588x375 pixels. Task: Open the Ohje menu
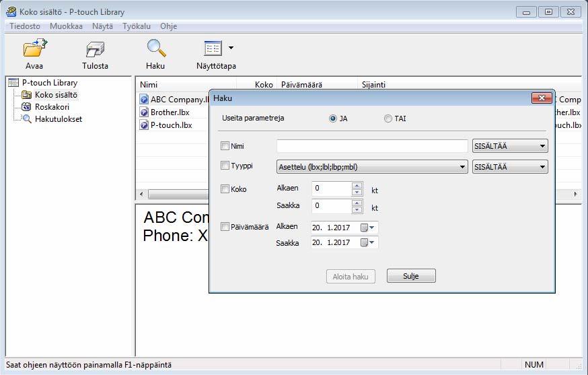pos(168,26)
